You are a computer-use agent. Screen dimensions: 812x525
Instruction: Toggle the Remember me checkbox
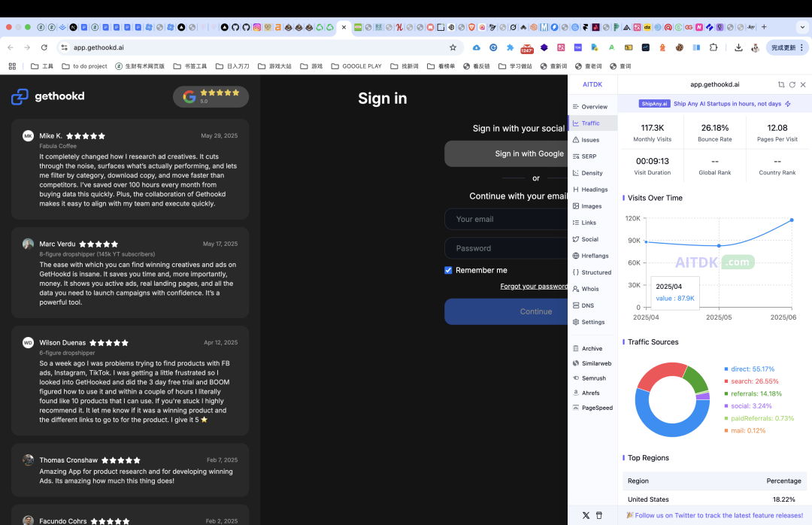click(x=448, y=270)
